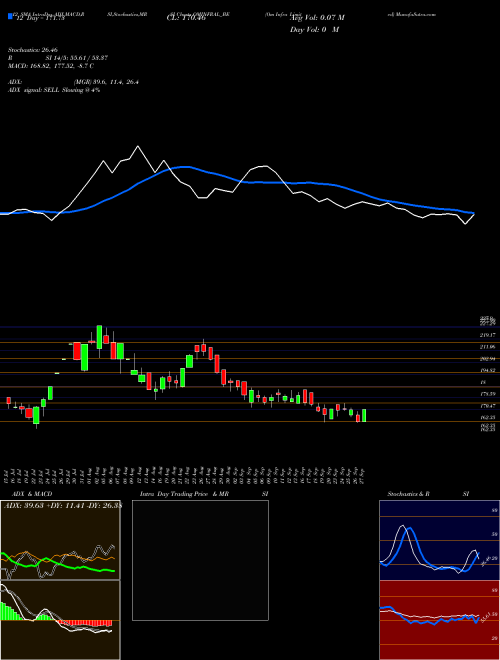The width and height of the screenshot is (500, 660).
Task: Click the 'CL: 170.46' closing price text
Action: 185,18
